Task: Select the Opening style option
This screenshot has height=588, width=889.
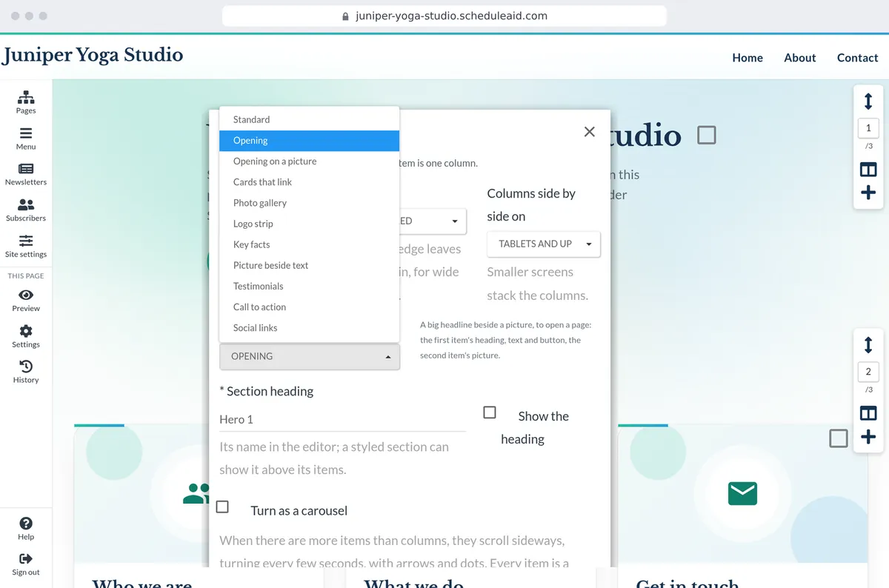Action: coord(310,141)
